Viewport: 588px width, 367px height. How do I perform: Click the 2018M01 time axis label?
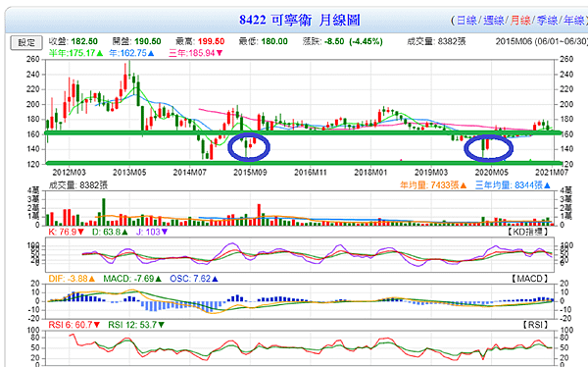click(x=370, y=173)
